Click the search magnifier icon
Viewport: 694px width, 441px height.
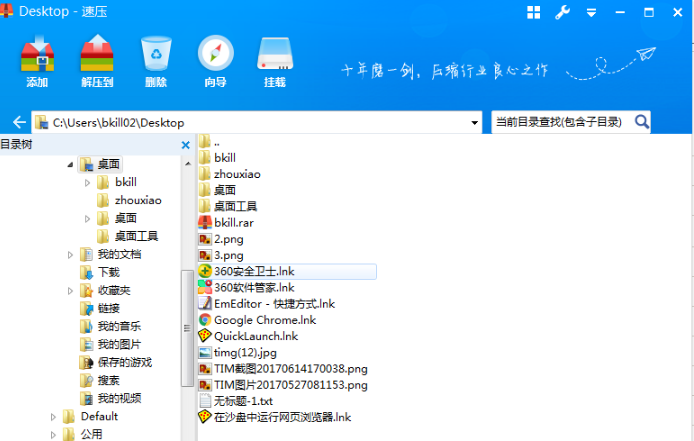[x=642, y=121]
